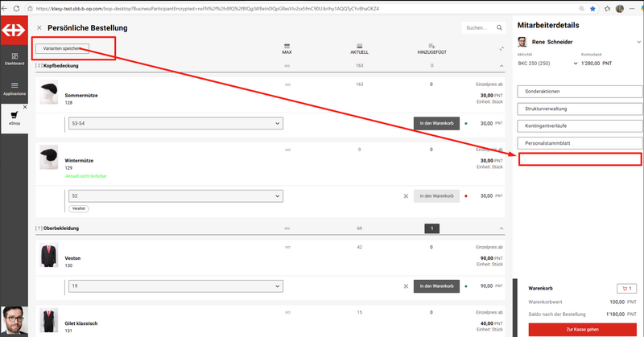The image size is (644, 337).
Task: Open the Wintermütze size dropdown showing 52
Action: point(175,195)
